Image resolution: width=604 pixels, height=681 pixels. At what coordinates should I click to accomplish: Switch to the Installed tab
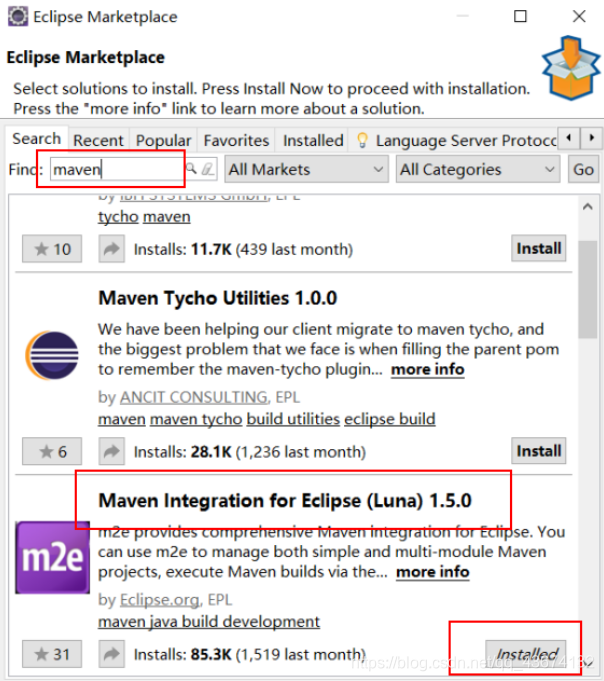(313, 140)
